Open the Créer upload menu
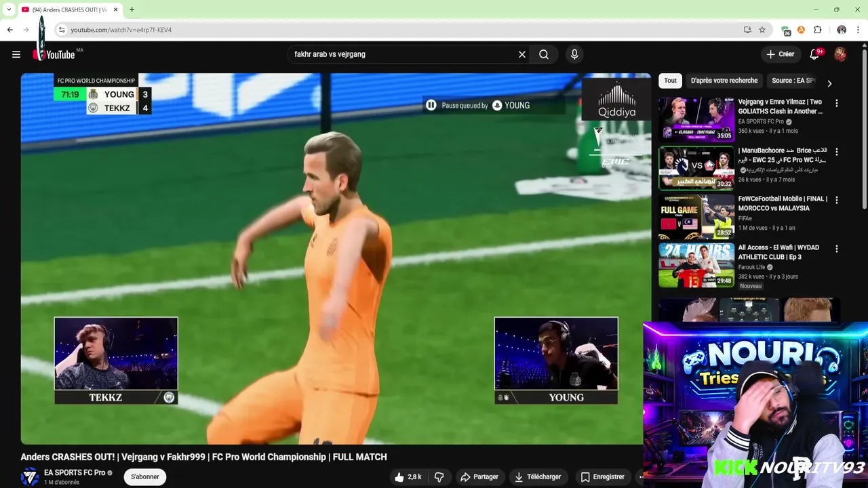This screenshot has width=868, height=488. coord(780,54)
